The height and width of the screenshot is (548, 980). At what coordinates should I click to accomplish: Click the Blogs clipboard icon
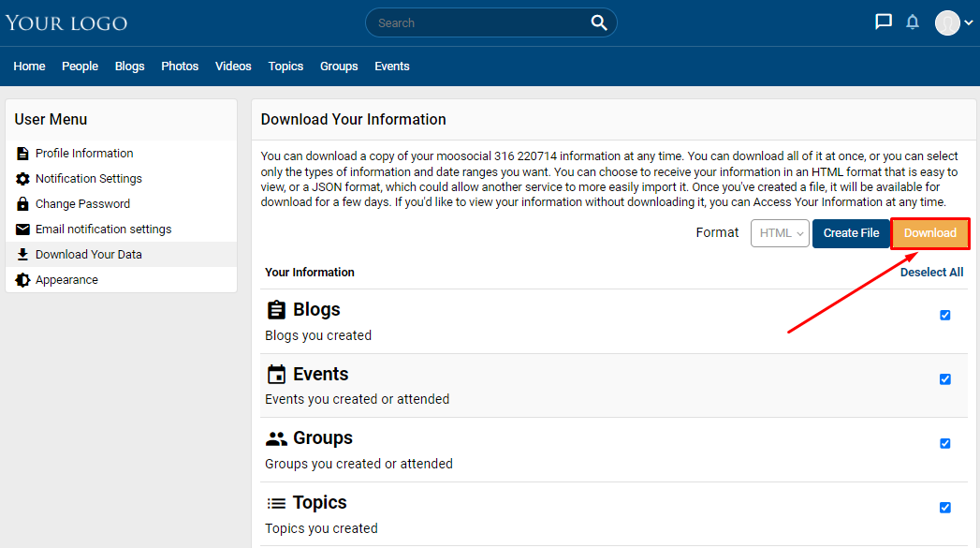(x=276, y=310)
